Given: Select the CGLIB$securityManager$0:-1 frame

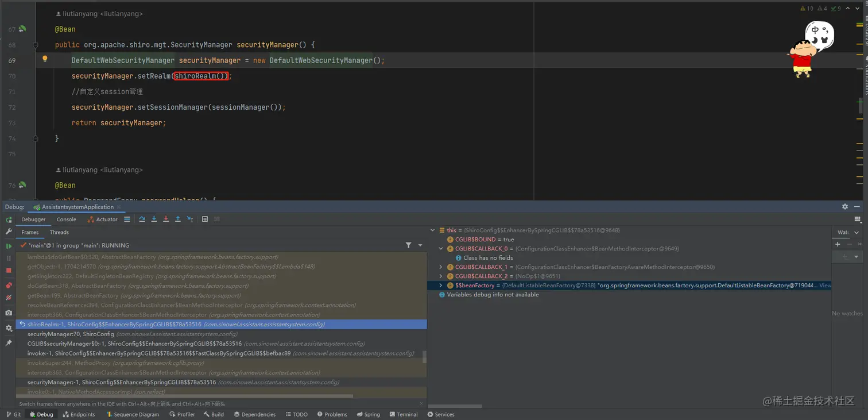Looking at the screenshot, I should pos(222,344).
